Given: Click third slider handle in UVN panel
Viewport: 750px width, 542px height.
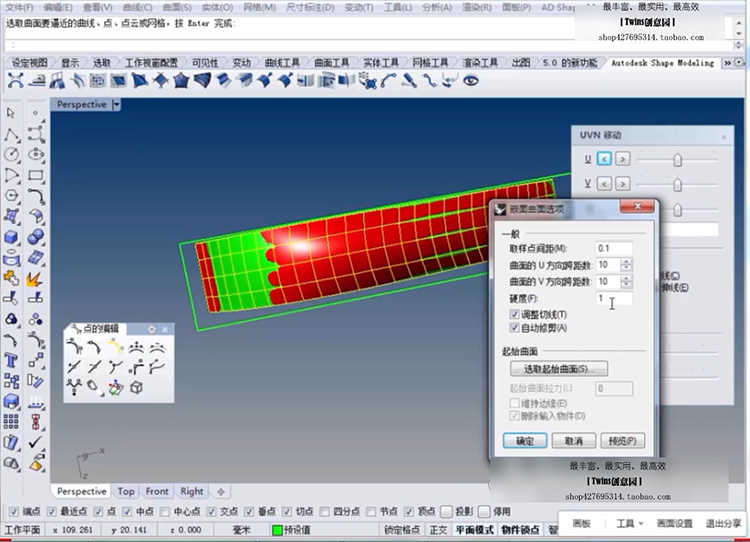Looking at the screenshot, I should pyautogui.click(x=677, y=210).
